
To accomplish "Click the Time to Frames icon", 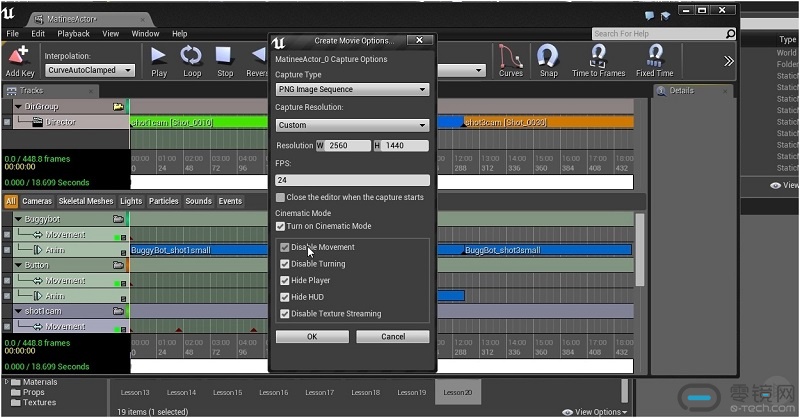I will (x=598, y=55).
